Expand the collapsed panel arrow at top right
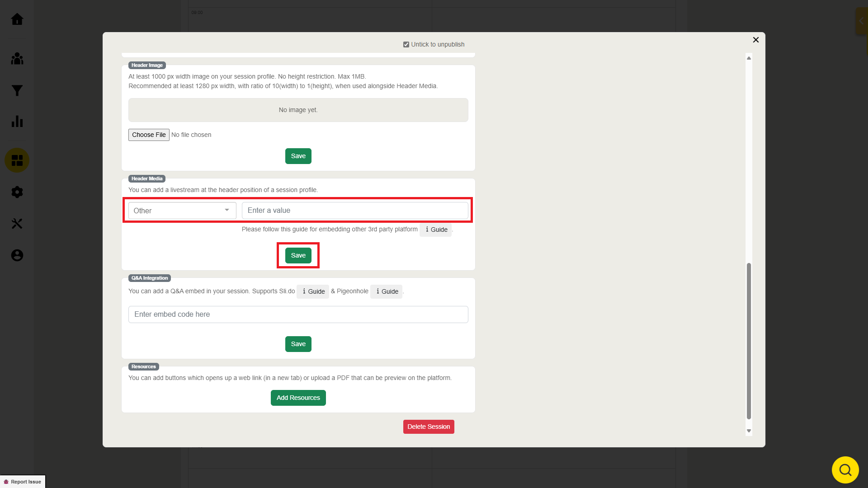868x488 pixels. point(861,21)
